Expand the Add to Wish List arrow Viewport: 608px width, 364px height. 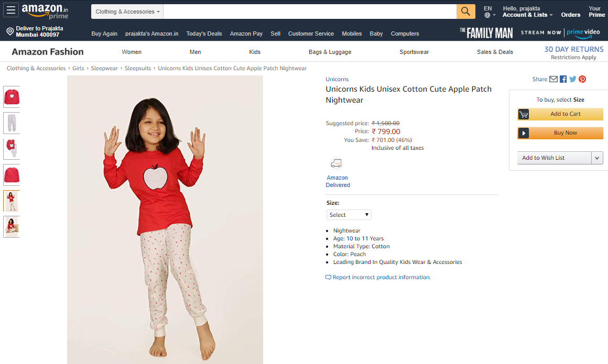[597, 158]
